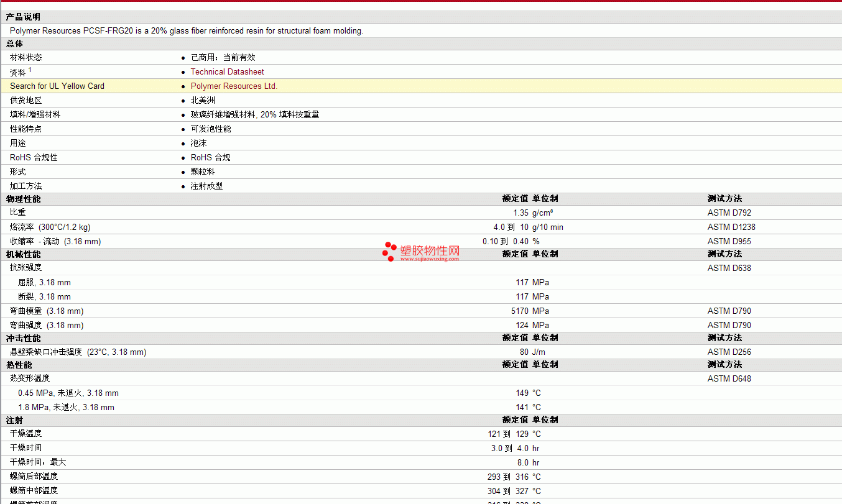Click ASTM D792 test method
Viewport: 842px width, 504px height.
point(729,213)
